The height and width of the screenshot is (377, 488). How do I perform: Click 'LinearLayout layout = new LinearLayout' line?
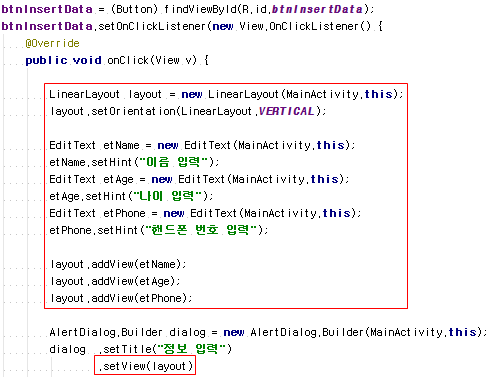(226, 94)
